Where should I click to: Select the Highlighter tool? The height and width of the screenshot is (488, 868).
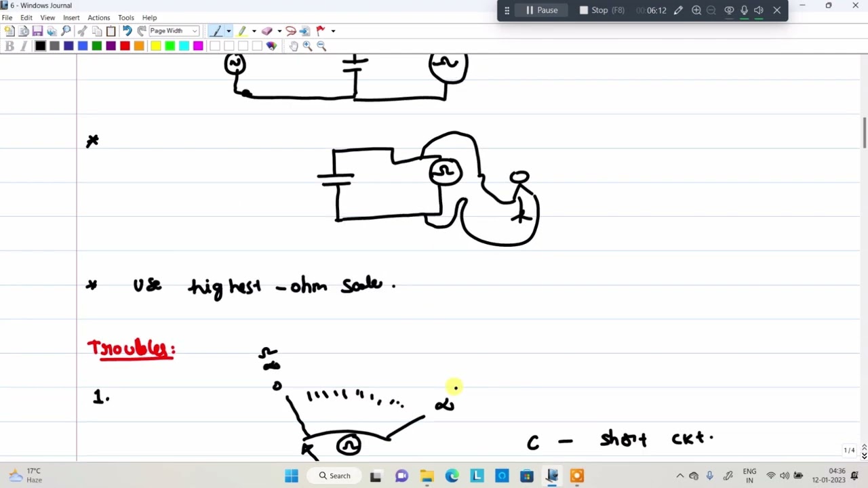click(x=242, y=31)
